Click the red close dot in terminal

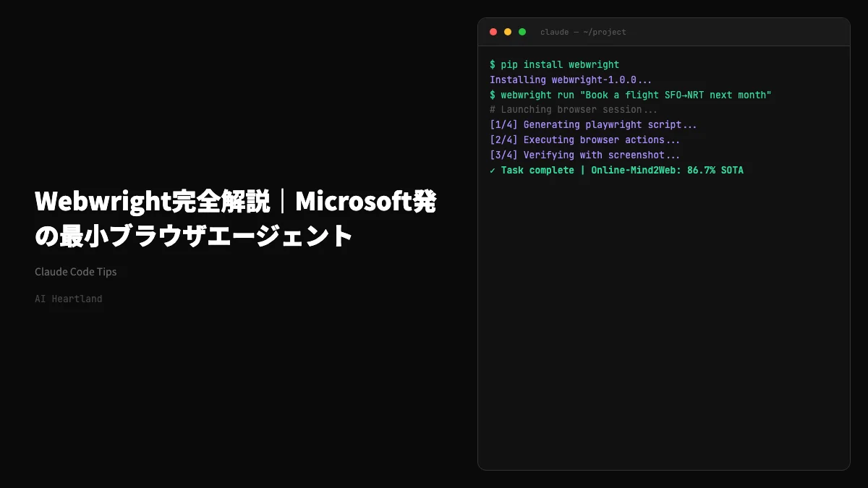(x=493, y=32)
